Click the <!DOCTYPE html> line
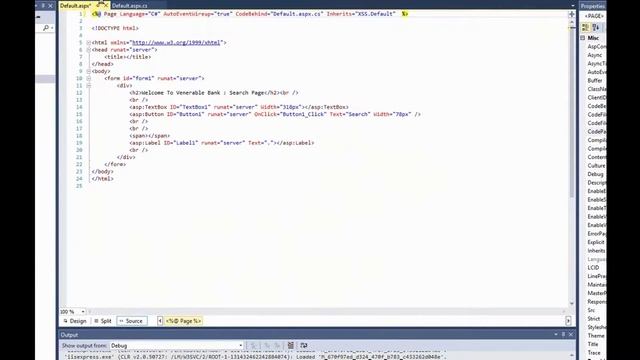 (x=115, y=28)
